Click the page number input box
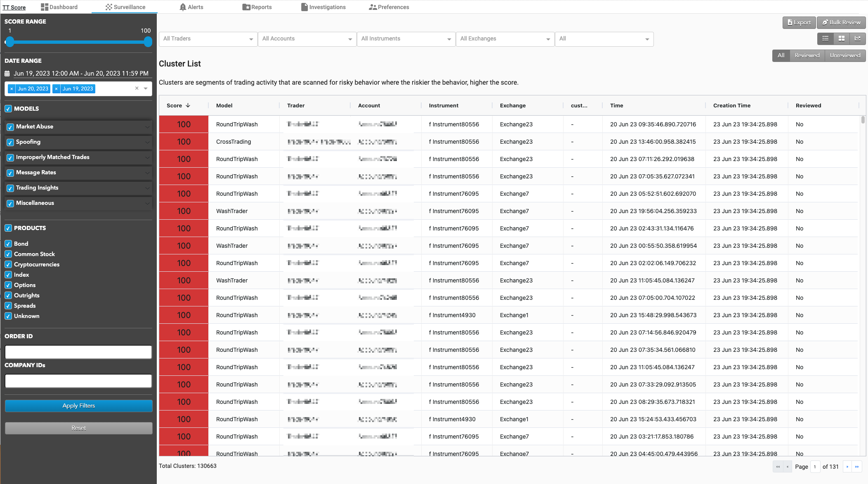868x484 pixels. pyautogui.click(x=815, y=467)
